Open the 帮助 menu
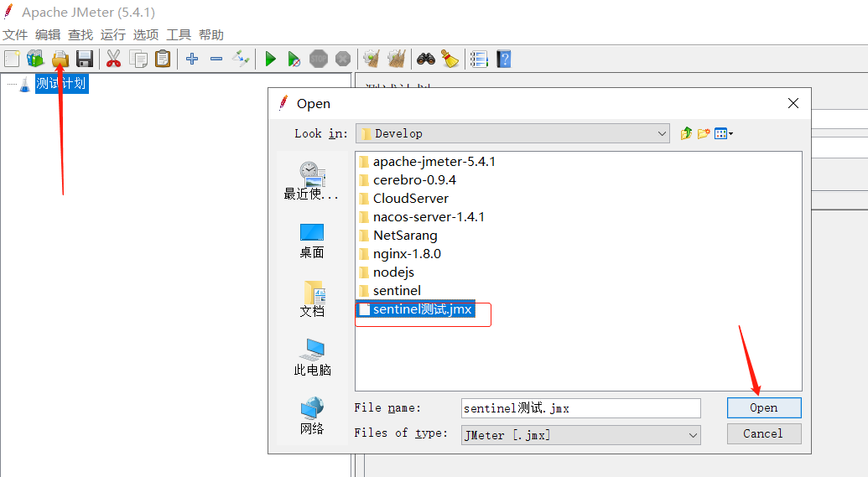This screenshot has width=868, height=477. pos(211,35)
